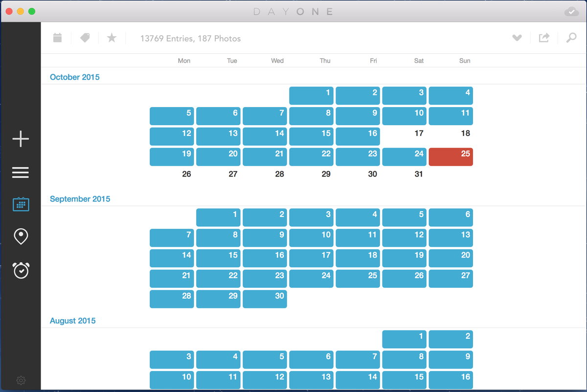
Task: Select September 25 day cell
Action: click(358, 279)
